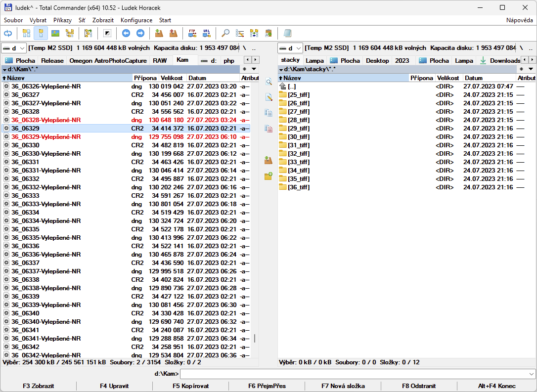Open the right panel drive dropdown
537x392 pixels.
click(x=290, y=48)
